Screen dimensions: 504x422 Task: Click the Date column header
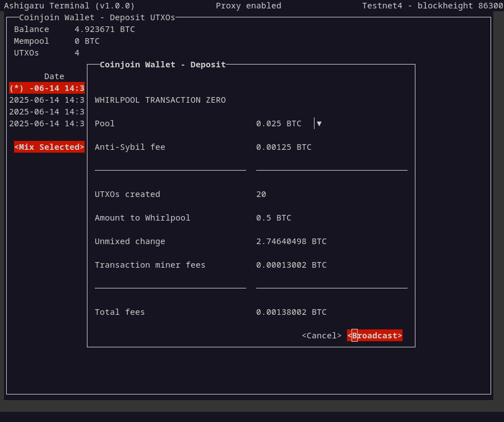click(x=54, y=76)
